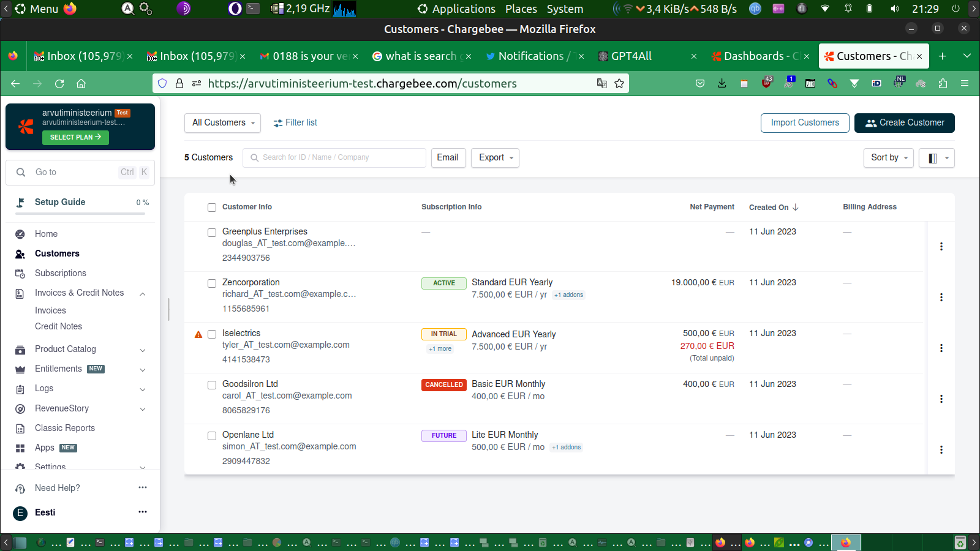
Task: Click the customer search field
Action: (x=334, y=158)
